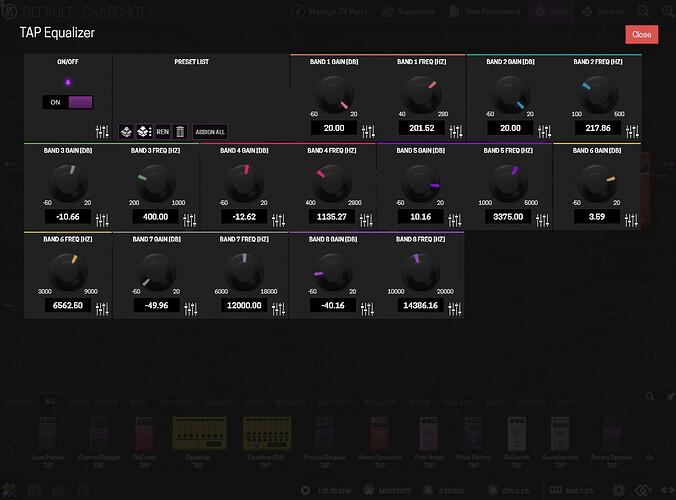Click the Band 4 Gain value field -12.62
Screen dimensions: 676x500
point(244,217)
